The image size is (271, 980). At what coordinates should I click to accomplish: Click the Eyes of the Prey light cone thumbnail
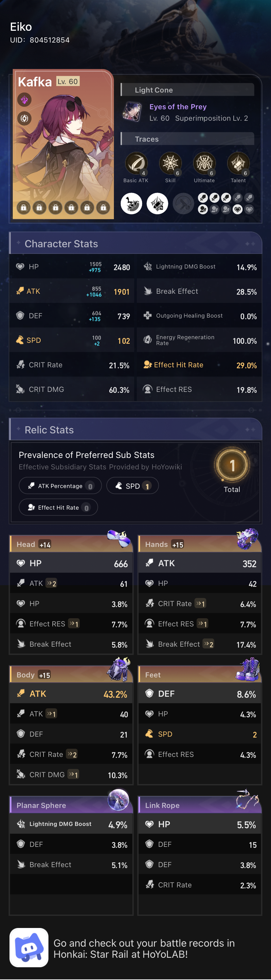point(133,111)
